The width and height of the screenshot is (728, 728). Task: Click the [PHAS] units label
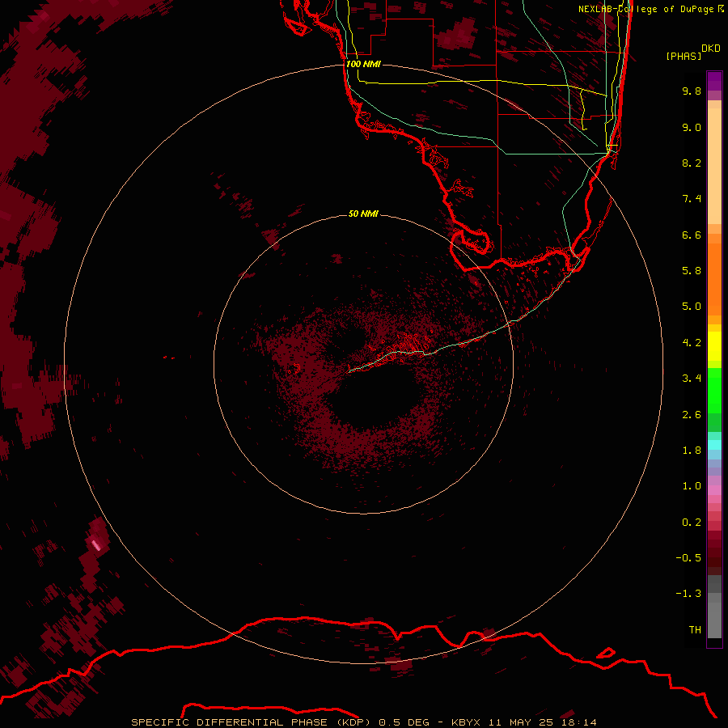[684, 56]
